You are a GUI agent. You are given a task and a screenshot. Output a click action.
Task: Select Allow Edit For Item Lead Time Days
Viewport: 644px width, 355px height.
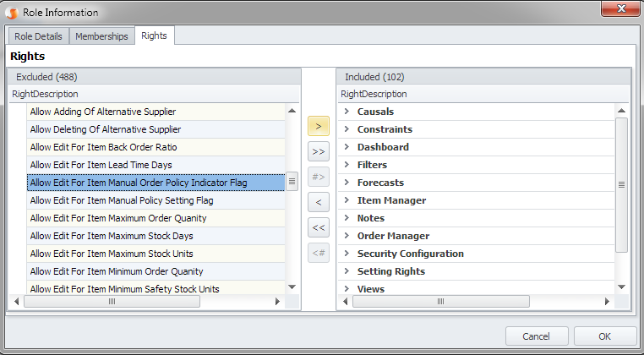101,165
